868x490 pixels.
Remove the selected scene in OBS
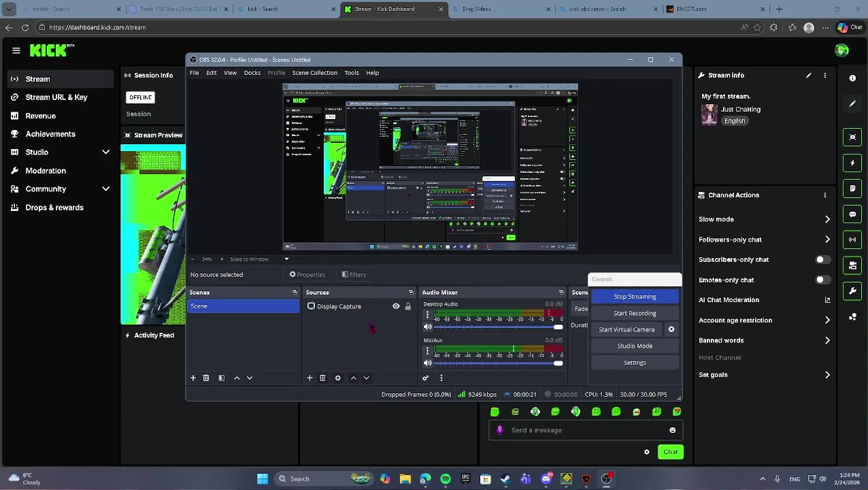206,378
